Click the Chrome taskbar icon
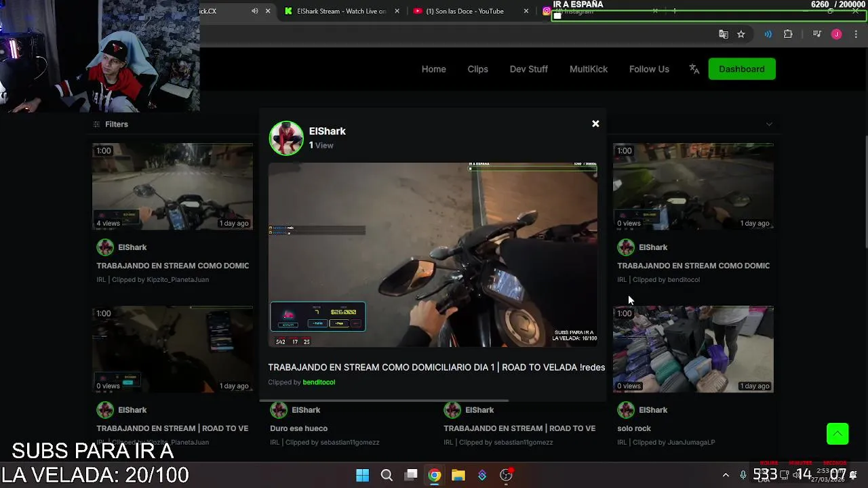 click(x=435, y=475)
